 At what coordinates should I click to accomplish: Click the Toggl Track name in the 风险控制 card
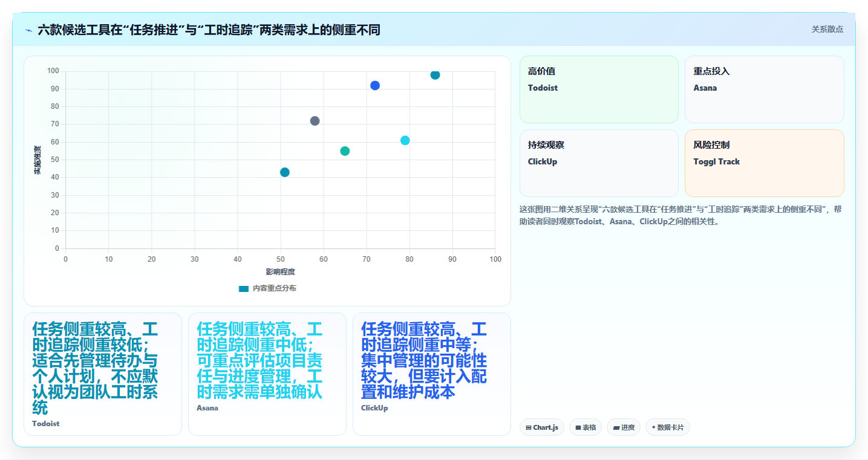[x=717, y=161]
